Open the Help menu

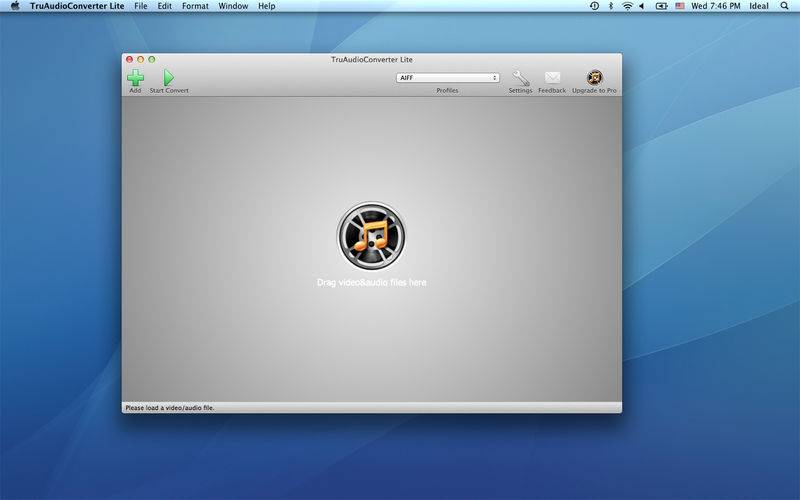click(x=266, y=6)
